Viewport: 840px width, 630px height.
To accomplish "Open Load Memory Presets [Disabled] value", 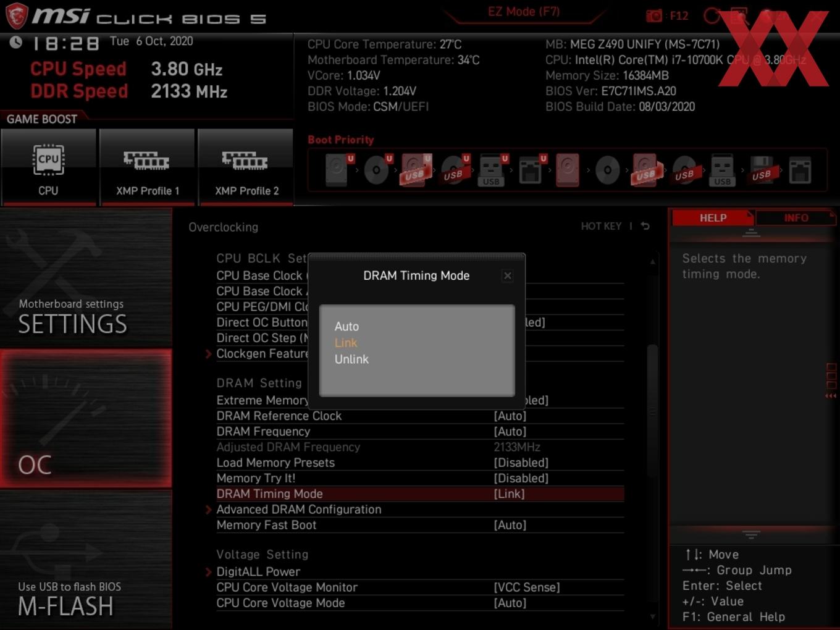I will (521, 463).
